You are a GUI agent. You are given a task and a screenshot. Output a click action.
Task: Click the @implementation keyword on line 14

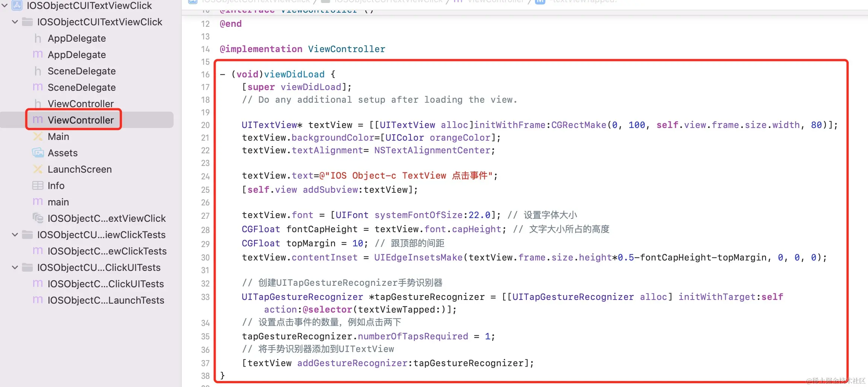[x=261, y=49]
